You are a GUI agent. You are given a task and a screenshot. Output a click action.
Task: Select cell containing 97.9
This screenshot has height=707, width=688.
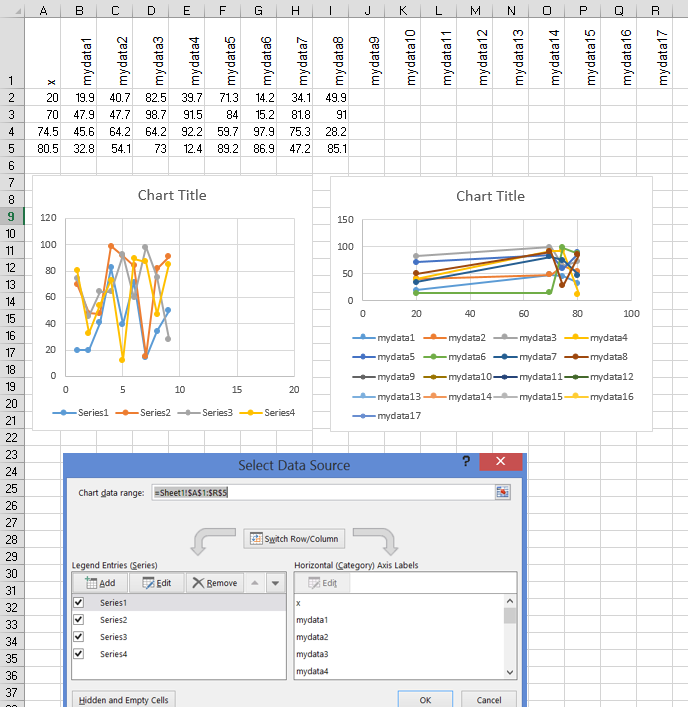click(258, 132)
